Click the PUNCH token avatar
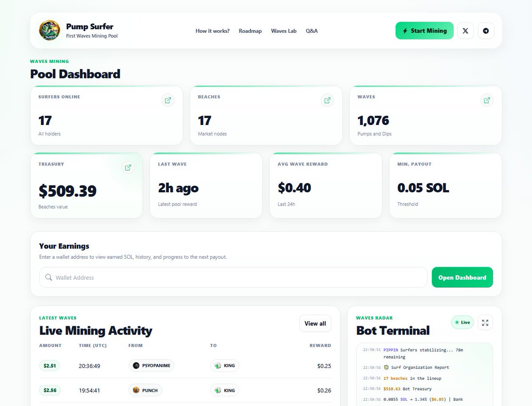 pos(136,390)
